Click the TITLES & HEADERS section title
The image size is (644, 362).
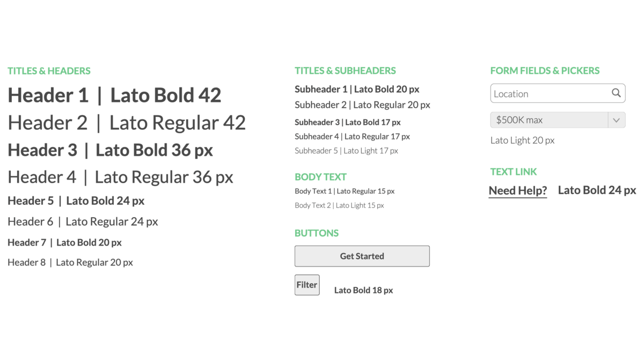[x=49, y=71]
